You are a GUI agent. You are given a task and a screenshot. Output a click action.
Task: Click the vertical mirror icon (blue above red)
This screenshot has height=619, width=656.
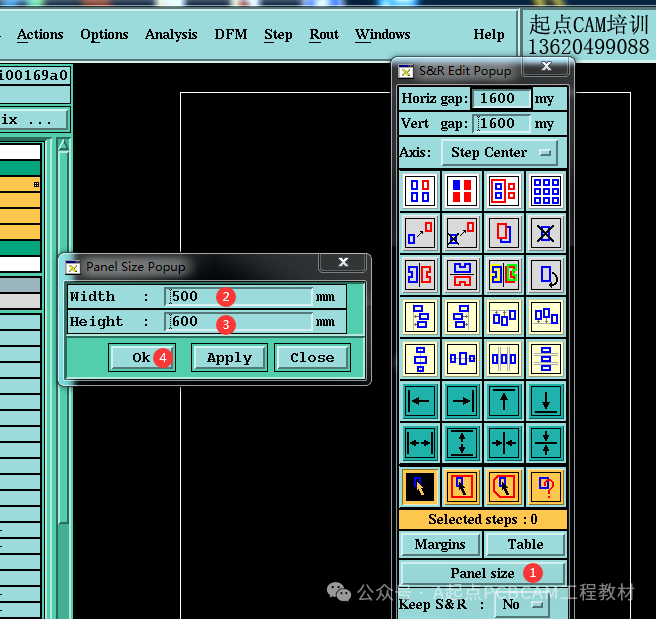point(462,275)
